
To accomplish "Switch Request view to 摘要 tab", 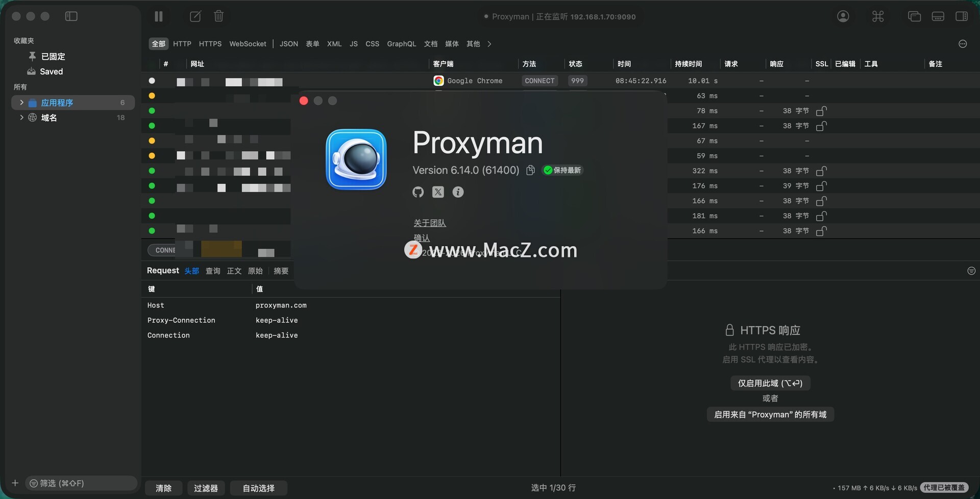I will (x=281, y=271).
